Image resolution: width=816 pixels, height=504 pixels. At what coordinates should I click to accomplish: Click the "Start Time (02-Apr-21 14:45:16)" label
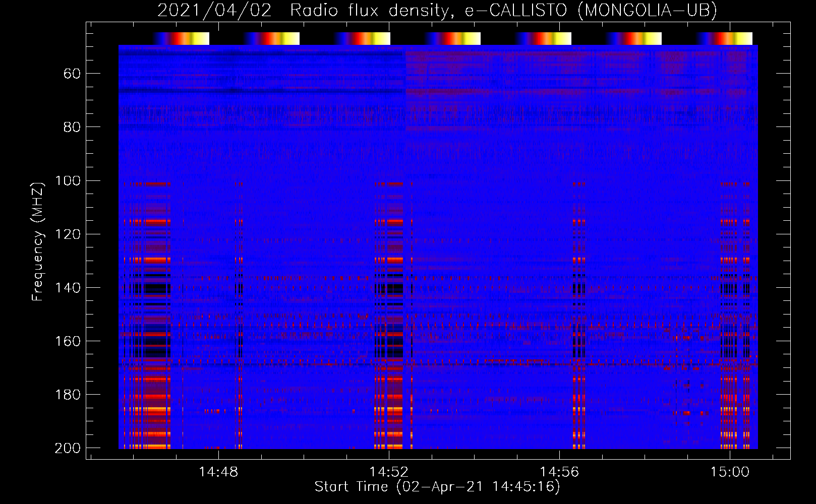point(437,487)
